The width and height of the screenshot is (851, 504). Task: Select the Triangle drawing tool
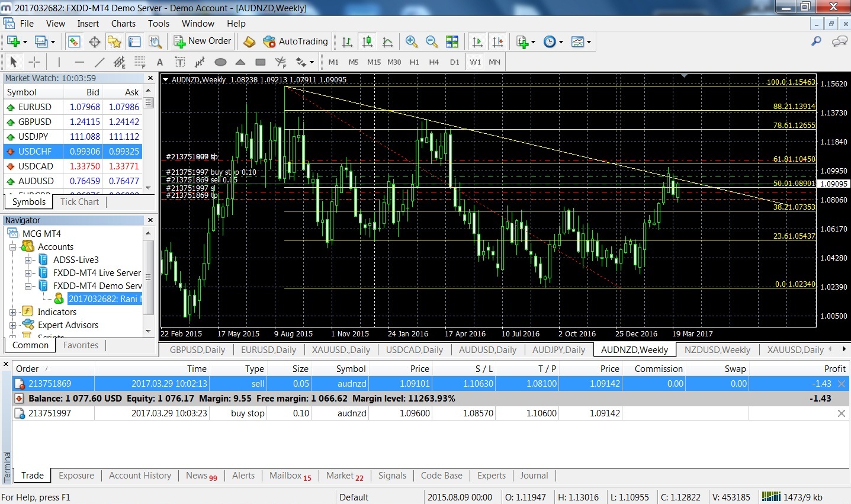(x=240, y=62)
